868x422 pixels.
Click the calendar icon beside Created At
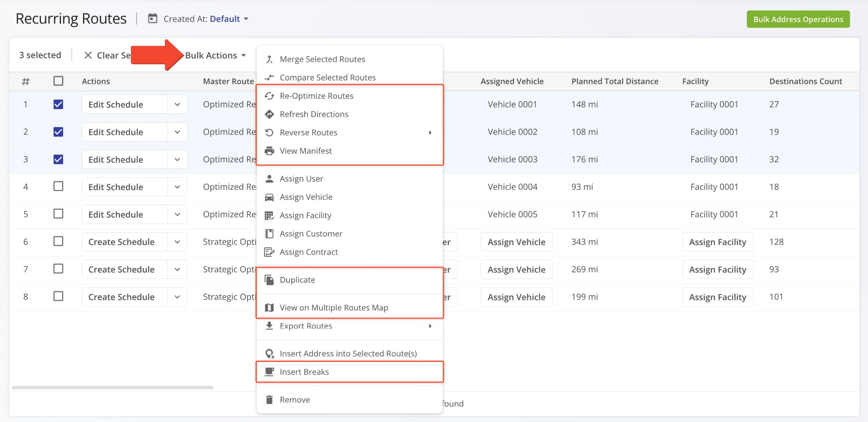click(x=153, y=19)
